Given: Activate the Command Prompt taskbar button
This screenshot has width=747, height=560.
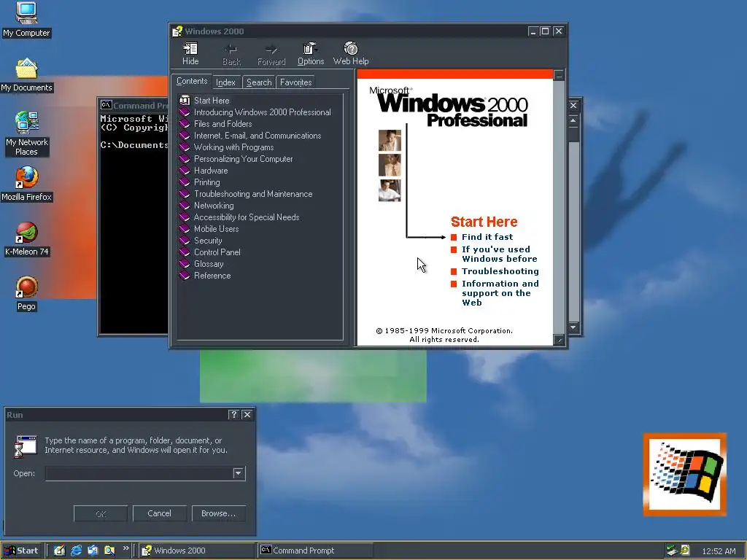Looking at the screenshot, I should click(315, 551).
